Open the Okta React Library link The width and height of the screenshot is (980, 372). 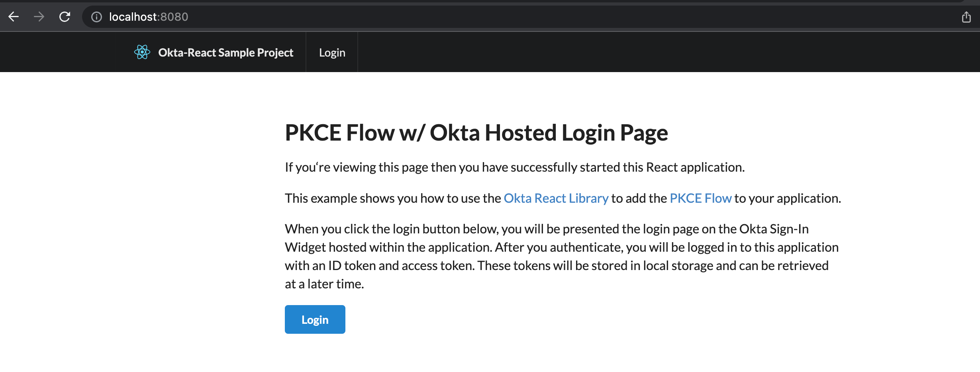pos(556,198)
